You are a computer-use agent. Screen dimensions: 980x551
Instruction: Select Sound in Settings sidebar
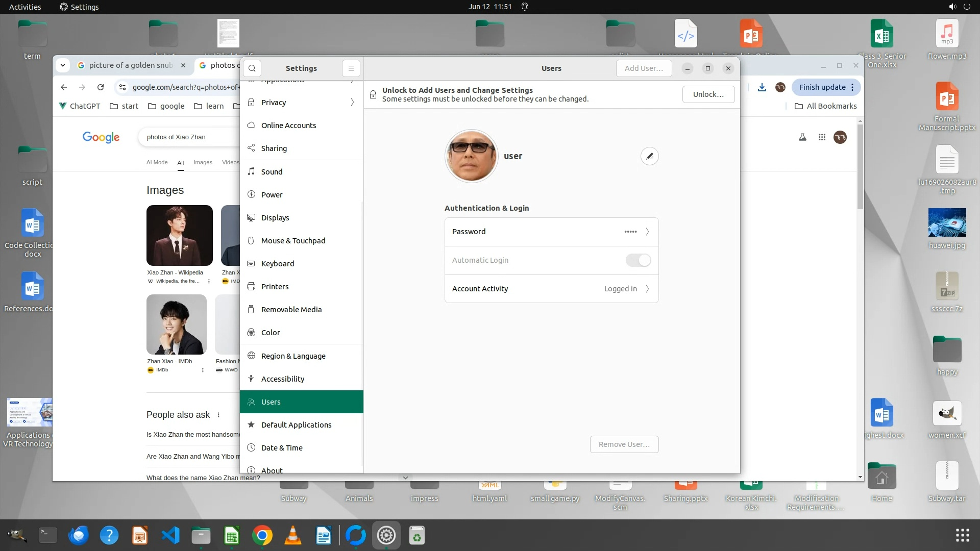272,172
